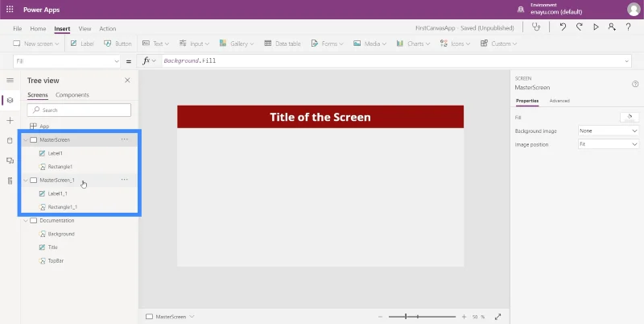644x324 pixels.
Task: Click the zoom slider handle
Action: pyautogui.click(x=406, y=317)
